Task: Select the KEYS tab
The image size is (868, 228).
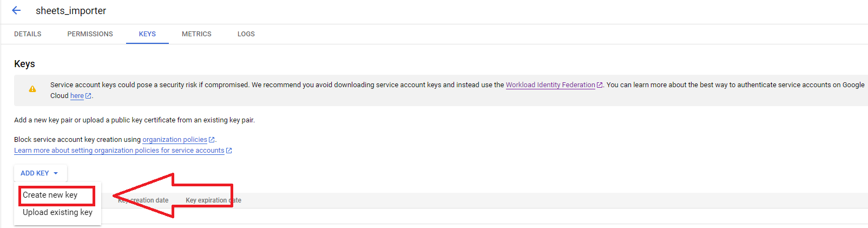Action: click(147, 34)
